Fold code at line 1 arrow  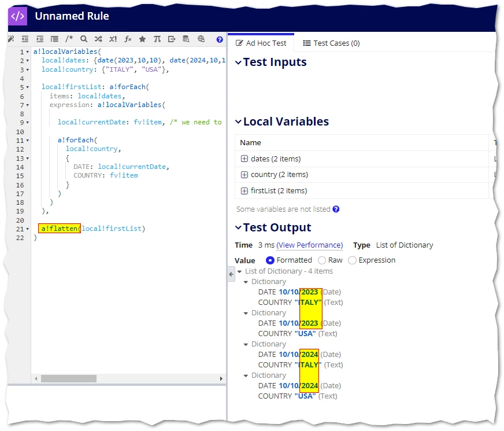tap(28, 52)
